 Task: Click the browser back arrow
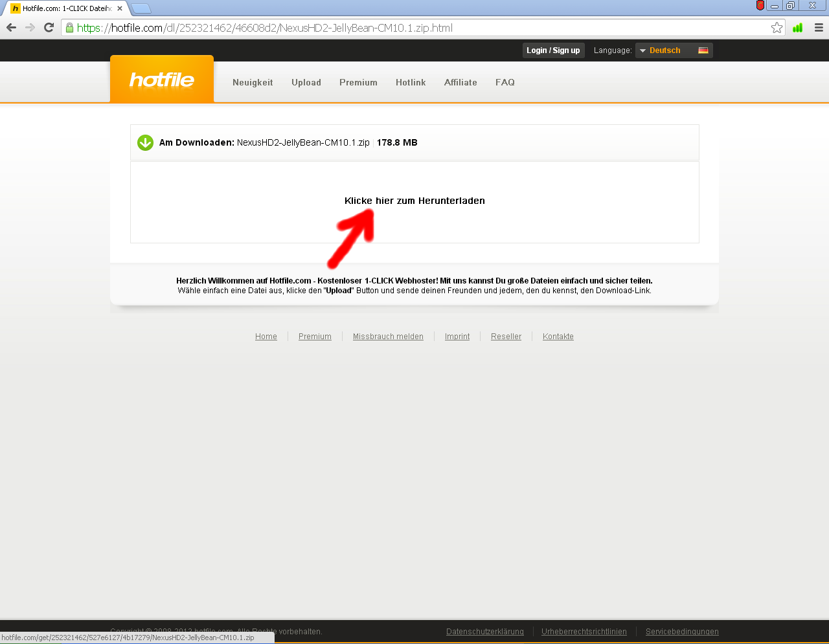[x=11, y=28]
